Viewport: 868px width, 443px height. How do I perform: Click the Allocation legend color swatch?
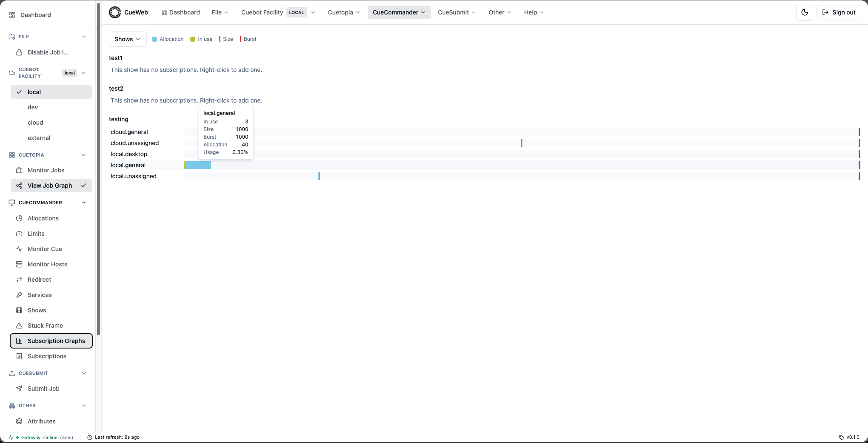point(154,39)
